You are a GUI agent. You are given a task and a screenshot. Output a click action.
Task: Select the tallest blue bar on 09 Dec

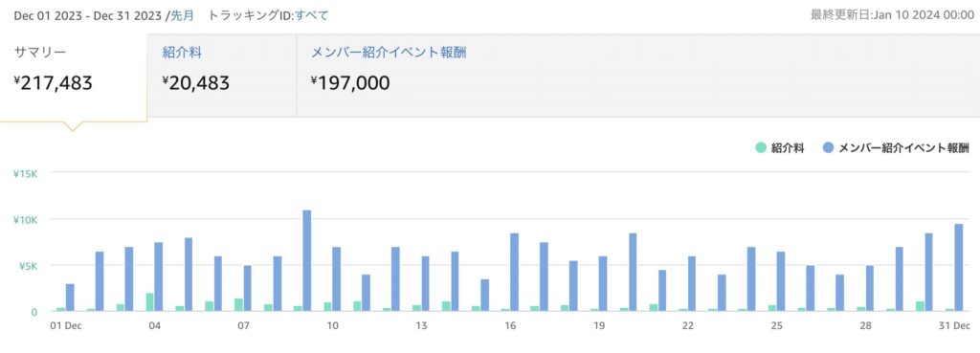(x=307, y=260)
